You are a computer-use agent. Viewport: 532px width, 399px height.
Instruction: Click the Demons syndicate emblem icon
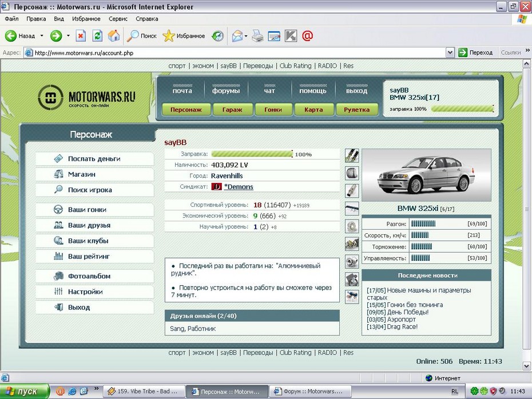216,187
